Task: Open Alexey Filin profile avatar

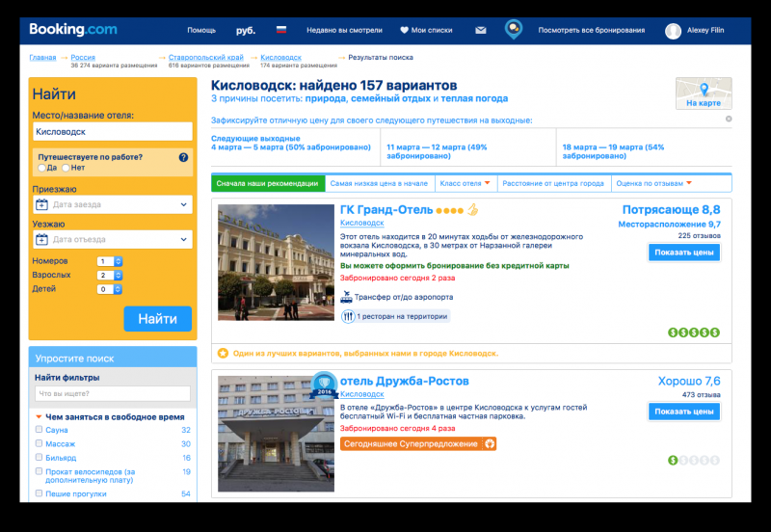Action: point(673,31)
